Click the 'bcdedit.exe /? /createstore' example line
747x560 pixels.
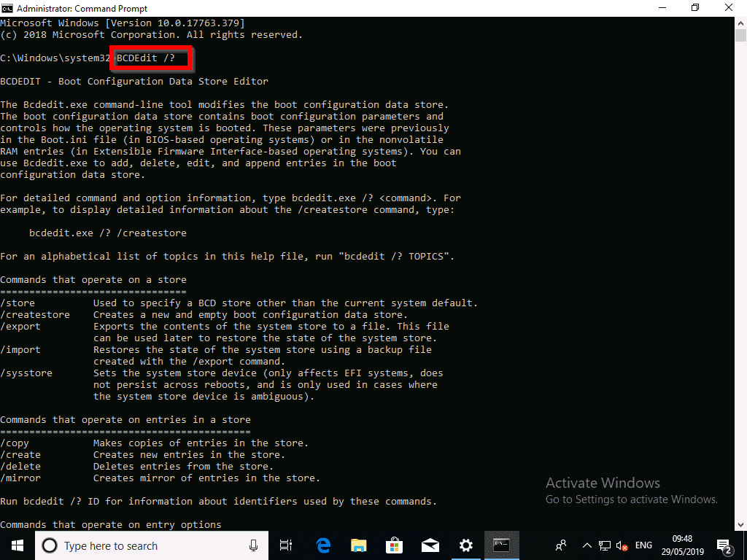pos(108,233)
